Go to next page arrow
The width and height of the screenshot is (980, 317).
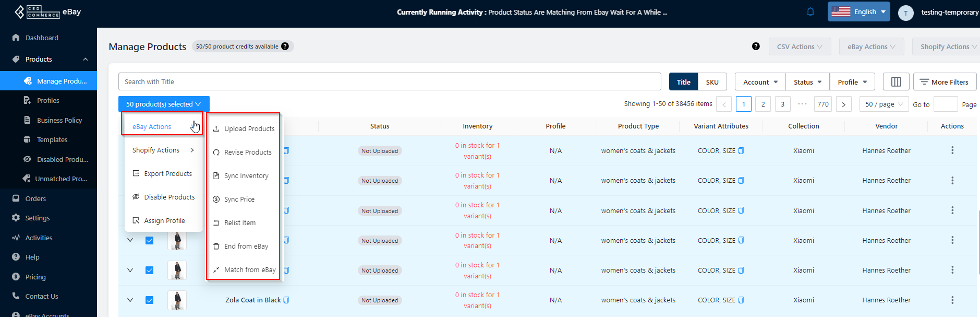[x=843, y=104]
